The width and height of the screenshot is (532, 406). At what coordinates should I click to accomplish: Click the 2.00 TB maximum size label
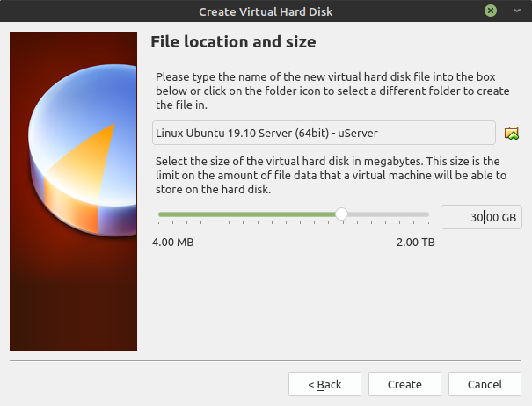point(416,243)
